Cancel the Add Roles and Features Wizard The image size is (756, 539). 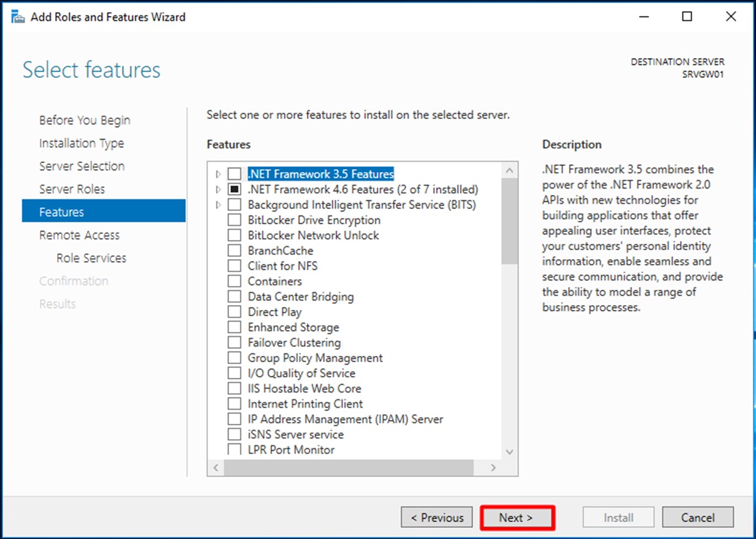697,517
